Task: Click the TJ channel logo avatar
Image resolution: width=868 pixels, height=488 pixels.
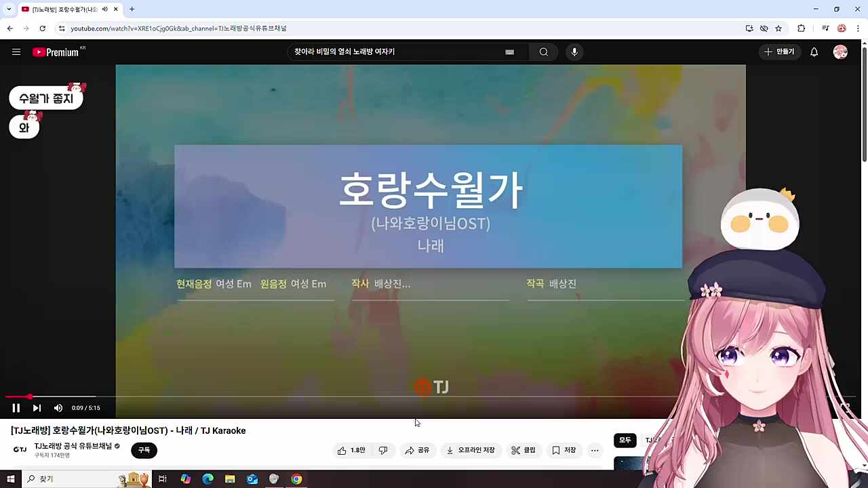Action: (20, 450)
